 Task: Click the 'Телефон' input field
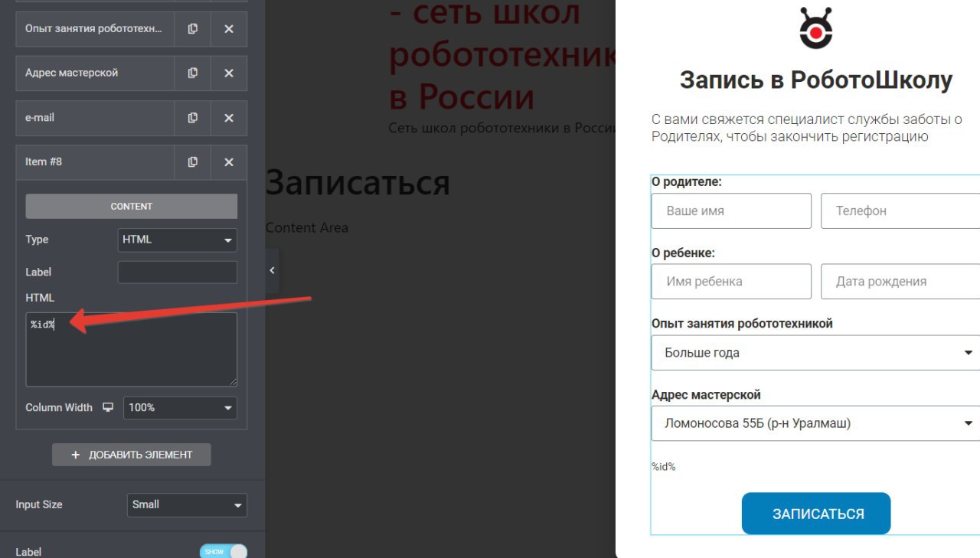pos(900,210)
